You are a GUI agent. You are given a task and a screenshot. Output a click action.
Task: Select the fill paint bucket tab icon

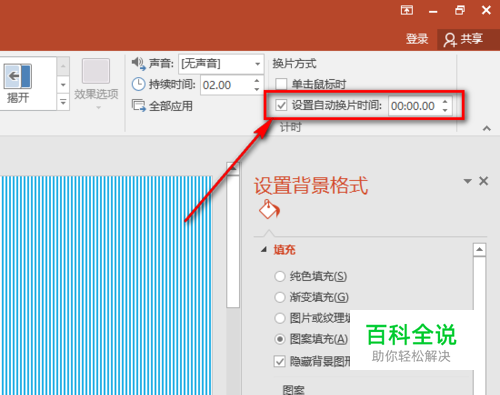click(x=269, y=209)
